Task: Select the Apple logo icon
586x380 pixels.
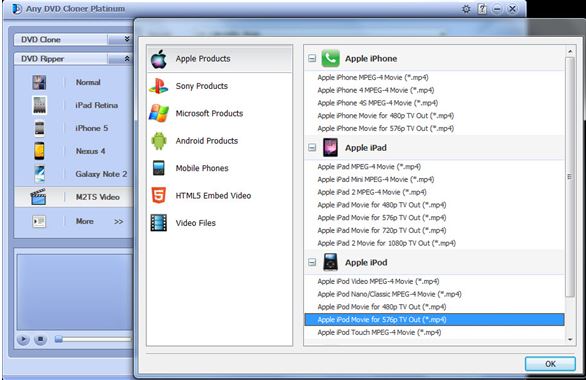Action: 159,59
